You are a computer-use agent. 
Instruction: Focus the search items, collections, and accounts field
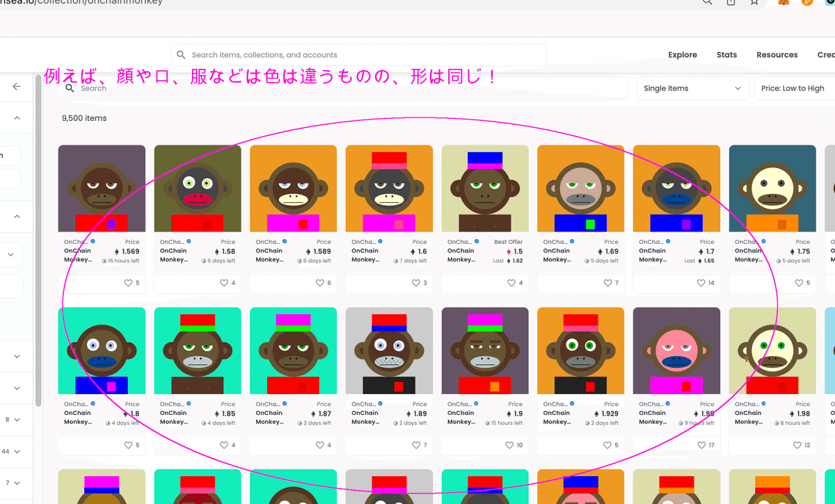[x=358, y=55]
